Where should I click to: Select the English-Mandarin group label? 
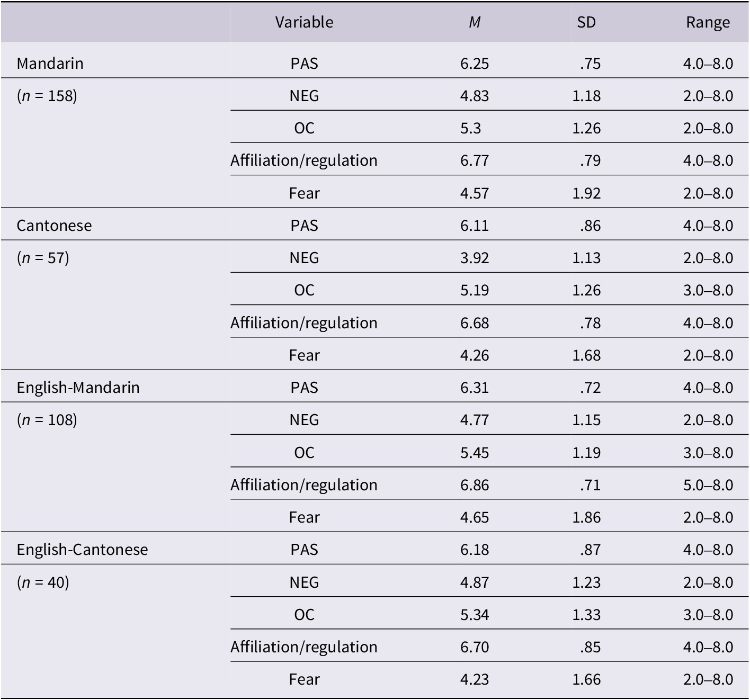pos(78,388)
